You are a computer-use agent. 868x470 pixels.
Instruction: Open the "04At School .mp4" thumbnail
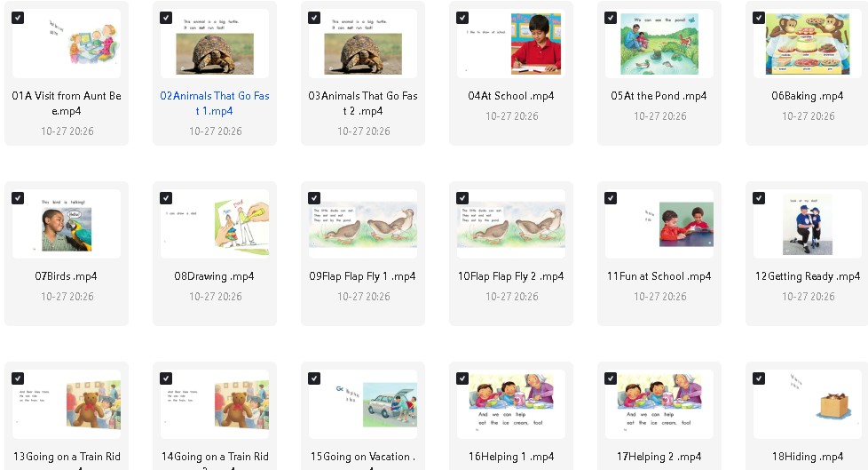pos(511,44)
